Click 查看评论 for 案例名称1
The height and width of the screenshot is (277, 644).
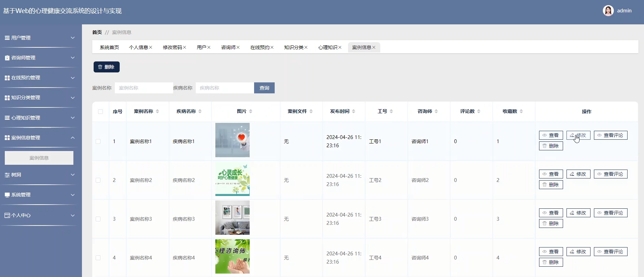(611, 135)
